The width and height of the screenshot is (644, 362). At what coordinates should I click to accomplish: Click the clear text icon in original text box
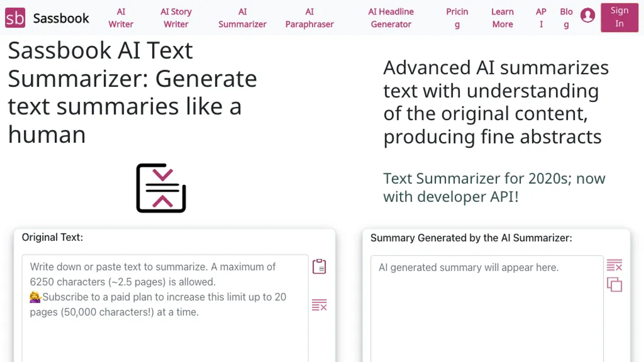point(319,305)
